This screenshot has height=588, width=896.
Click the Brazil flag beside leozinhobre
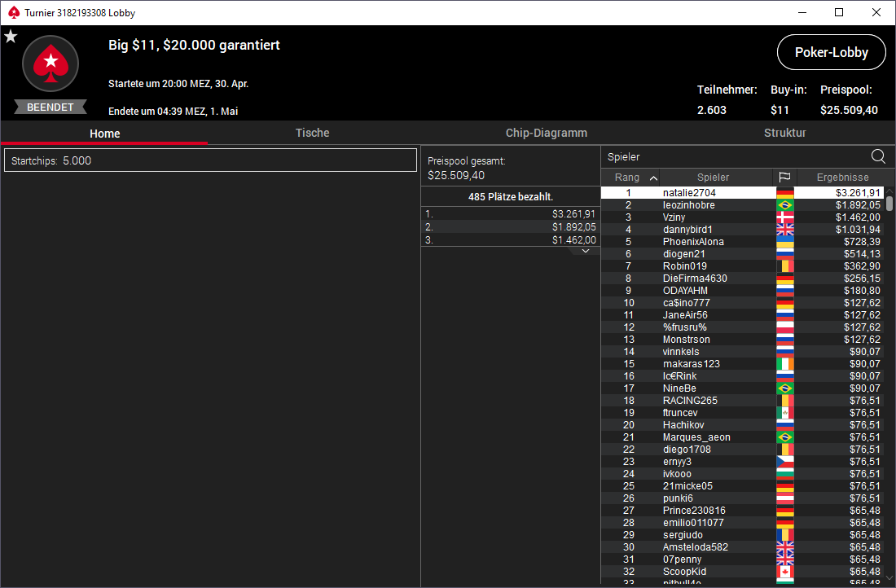[785, 205]
